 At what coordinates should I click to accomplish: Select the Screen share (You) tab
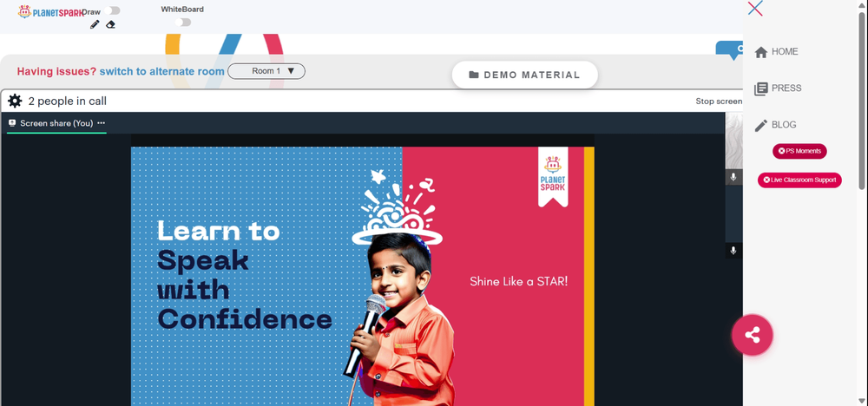56,123
